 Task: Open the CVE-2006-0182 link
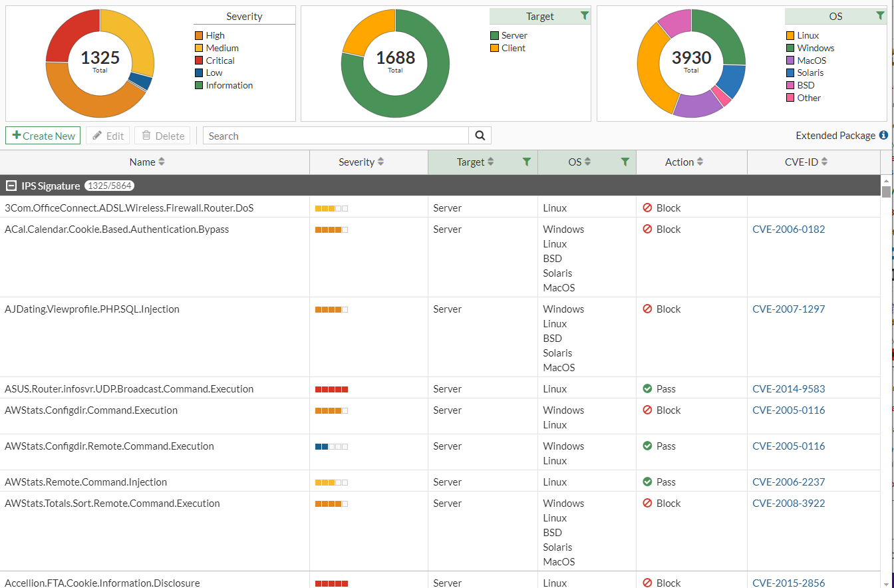(x=788, y=229)
